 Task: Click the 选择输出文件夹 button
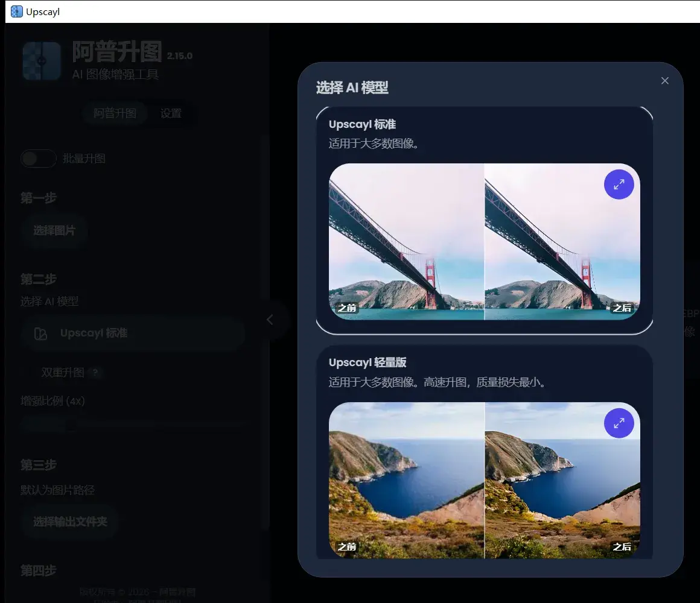click(x=70, y=522)
